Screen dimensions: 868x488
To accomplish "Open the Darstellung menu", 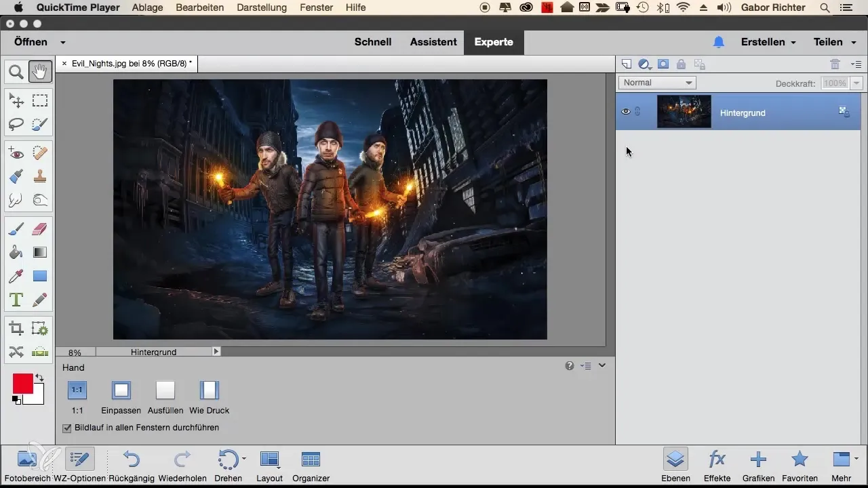I will point(262,7).
